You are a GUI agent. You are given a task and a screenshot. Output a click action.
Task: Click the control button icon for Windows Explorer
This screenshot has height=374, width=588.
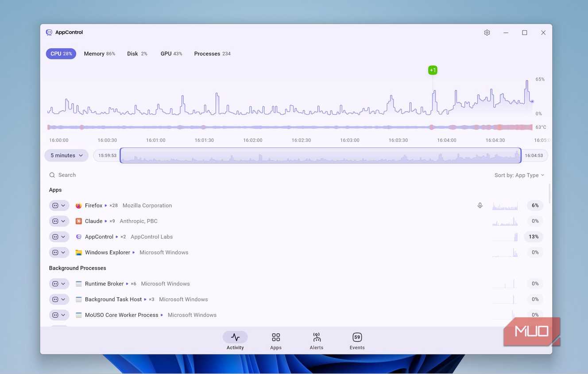point(55,253)
